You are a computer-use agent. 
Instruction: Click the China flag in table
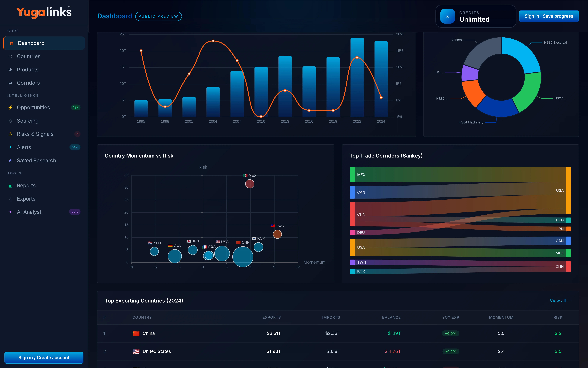pos(136,333)
